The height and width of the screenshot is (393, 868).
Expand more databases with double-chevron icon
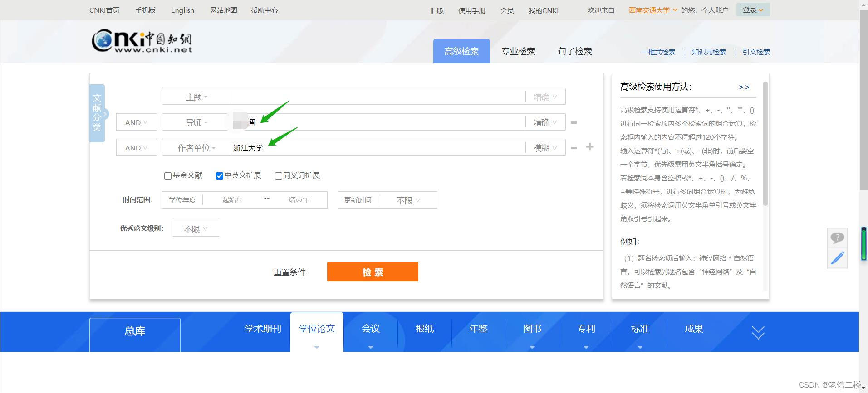(x=758, y=333)
